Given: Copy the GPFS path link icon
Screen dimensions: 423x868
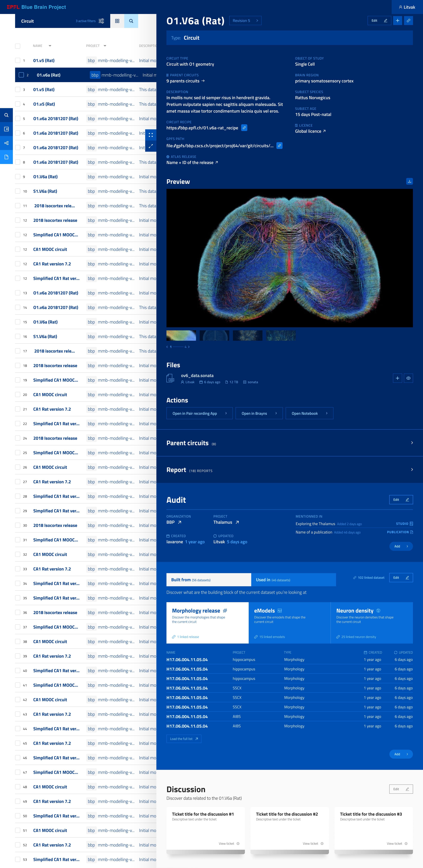Looking at the screenshot, I should point(279,146).
